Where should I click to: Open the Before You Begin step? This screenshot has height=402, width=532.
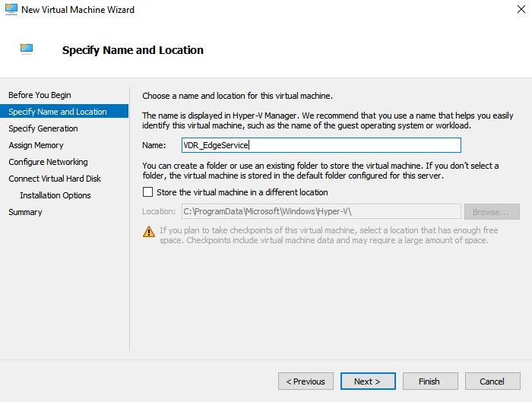40,95
